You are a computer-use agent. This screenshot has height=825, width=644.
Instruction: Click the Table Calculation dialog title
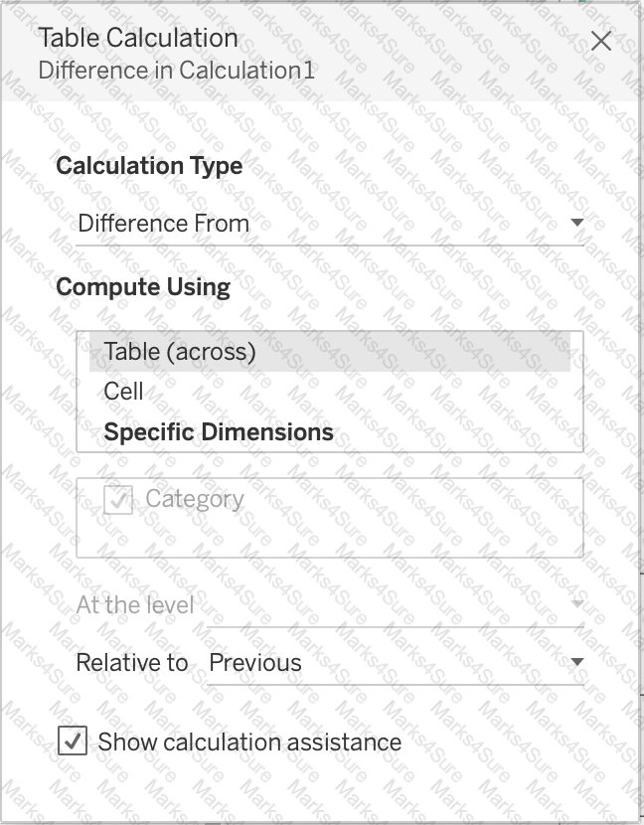pos(136,38)
